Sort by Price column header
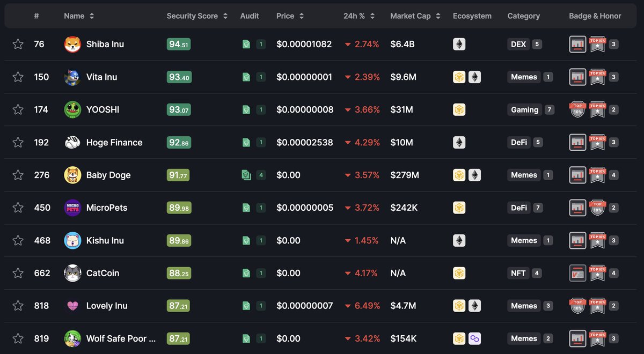This screenshot has height=354, width=644. click(x=290, y=16)
